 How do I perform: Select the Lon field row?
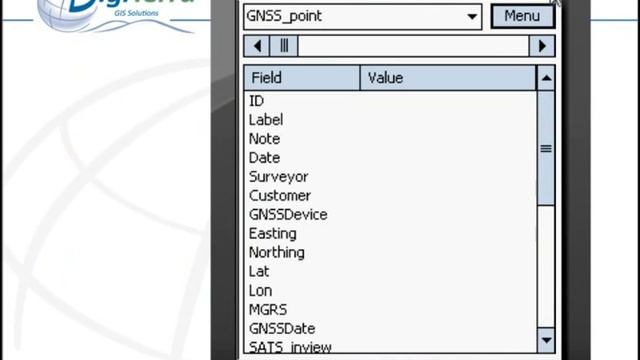[391, 291]
